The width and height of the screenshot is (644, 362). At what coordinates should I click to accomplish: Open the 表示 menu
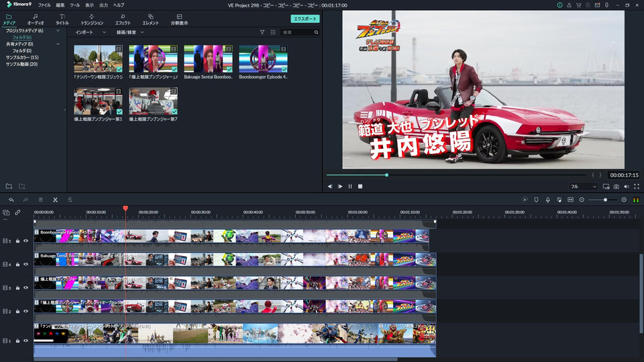tap(89, 5)
